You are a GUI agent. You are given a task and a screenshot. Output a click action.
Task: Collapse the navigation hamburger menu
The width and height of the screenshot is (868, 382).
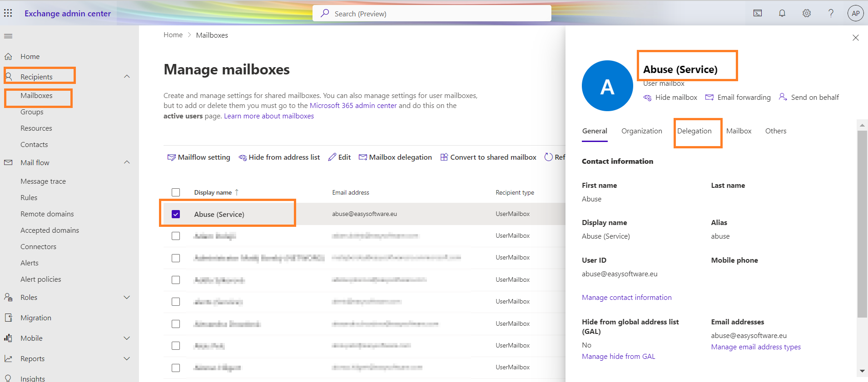click(8, 36)
